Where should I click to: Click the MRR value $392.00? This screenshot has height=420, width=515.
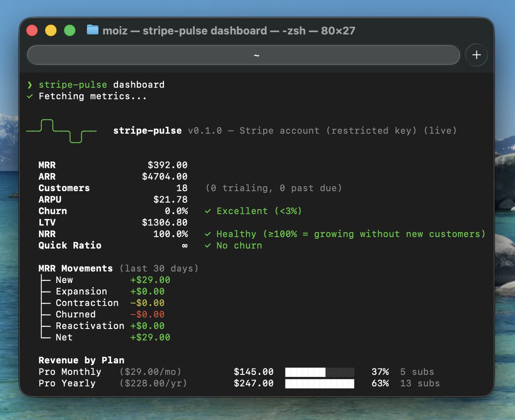pos(167,165)
